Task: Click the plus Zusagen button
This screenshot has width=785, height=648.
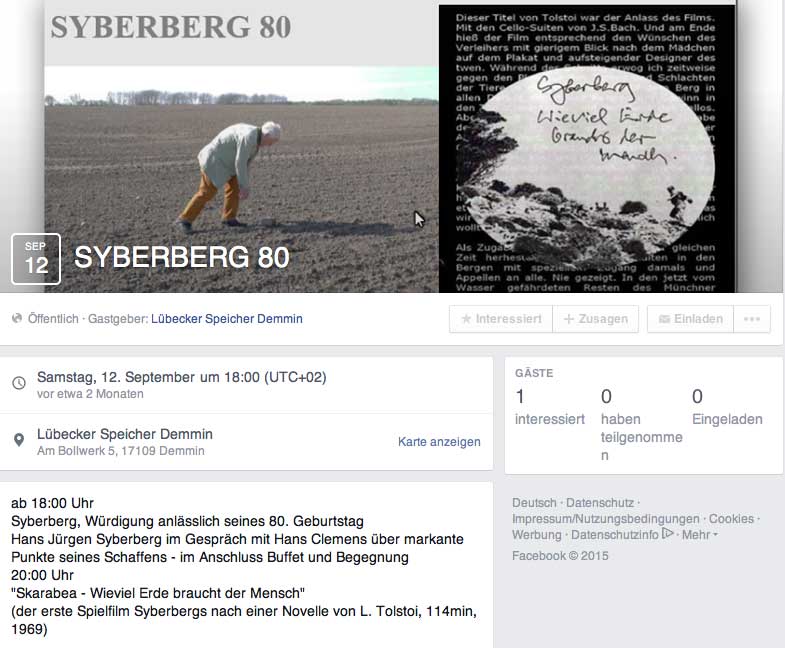Action: pyautogui.click(x=596, y=319)
